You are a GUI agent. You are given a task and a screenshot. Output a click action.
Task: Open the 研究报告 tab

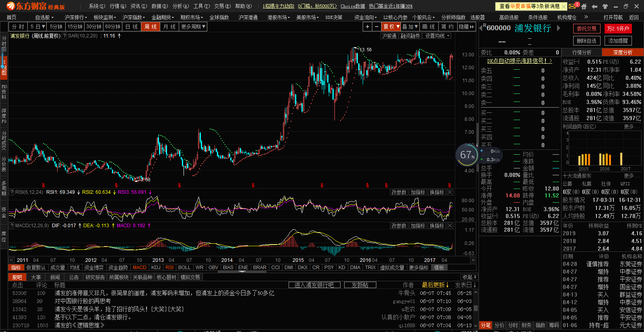coord(95,277)
